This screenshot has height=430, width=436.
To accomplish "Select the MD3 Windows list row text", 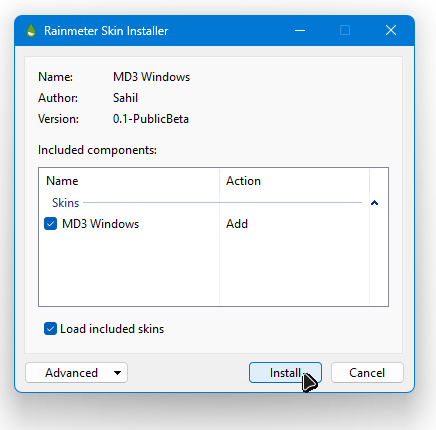I will (x=100, y=224).
